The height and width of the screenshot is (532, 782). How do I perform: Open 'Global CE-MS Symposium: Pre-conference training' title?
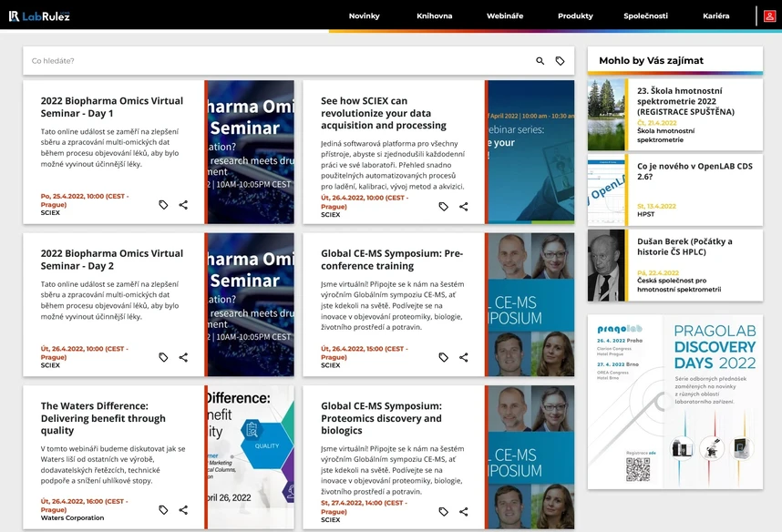pyautogui.click(x=392, y=260)
